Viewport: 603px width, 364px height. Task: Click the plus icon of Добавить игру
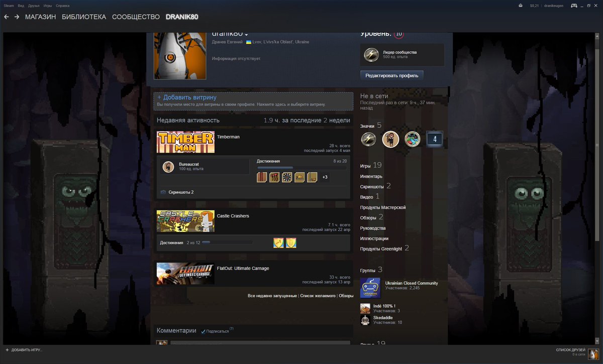coord(7,349)
